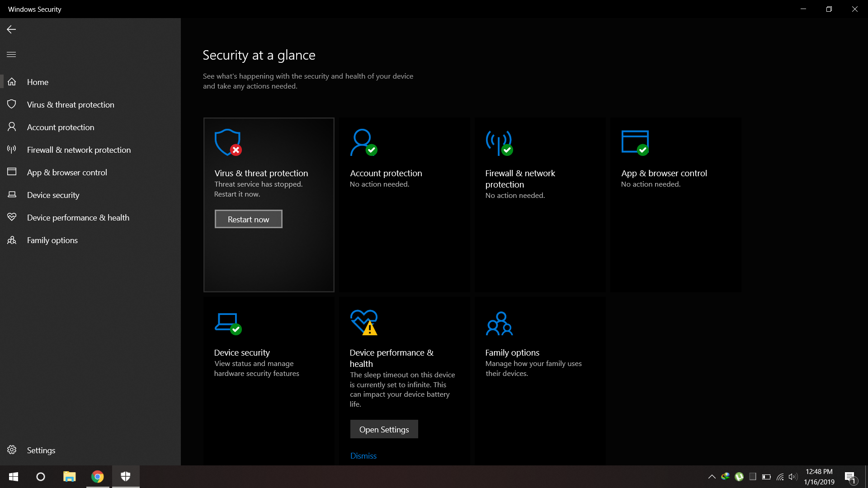
Task: Click the person icon beside Account protection in the sidebar
Action: [12, 127]
